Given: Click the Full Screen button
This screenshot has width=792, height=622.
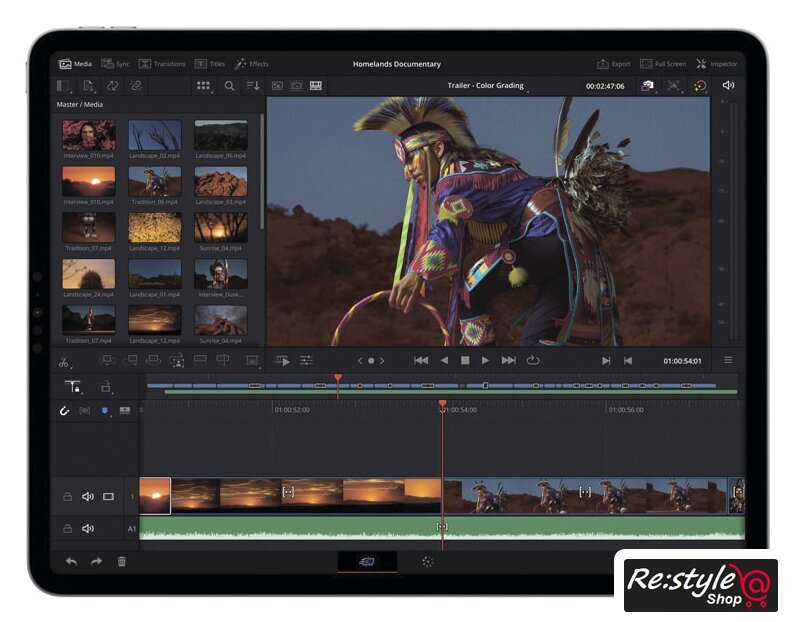Looking at the screenshot, I should pos(662,64).
